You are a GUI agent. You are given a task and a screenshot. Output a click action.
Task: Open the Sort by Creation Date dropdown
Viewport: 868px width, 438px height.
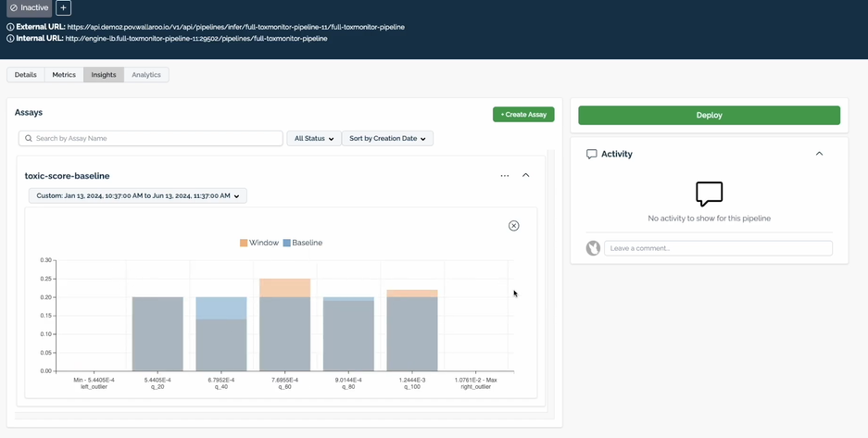pos(387,138)
